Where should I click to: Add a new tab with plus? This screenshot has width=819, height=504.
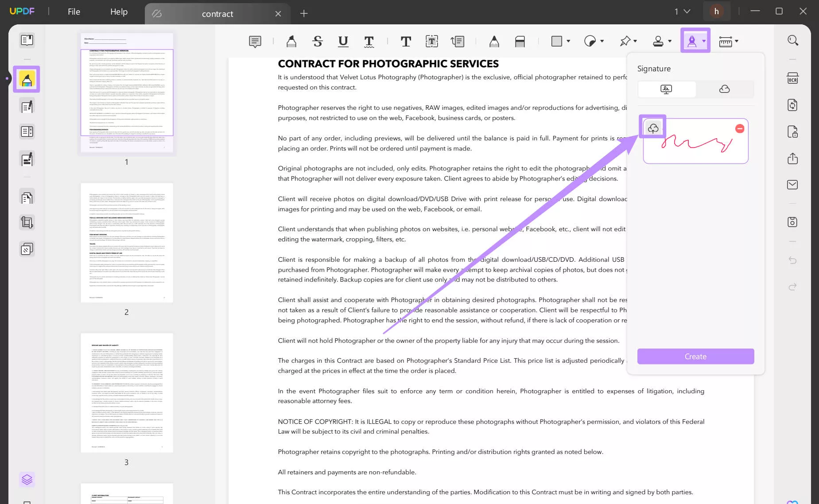click(304, 14)
